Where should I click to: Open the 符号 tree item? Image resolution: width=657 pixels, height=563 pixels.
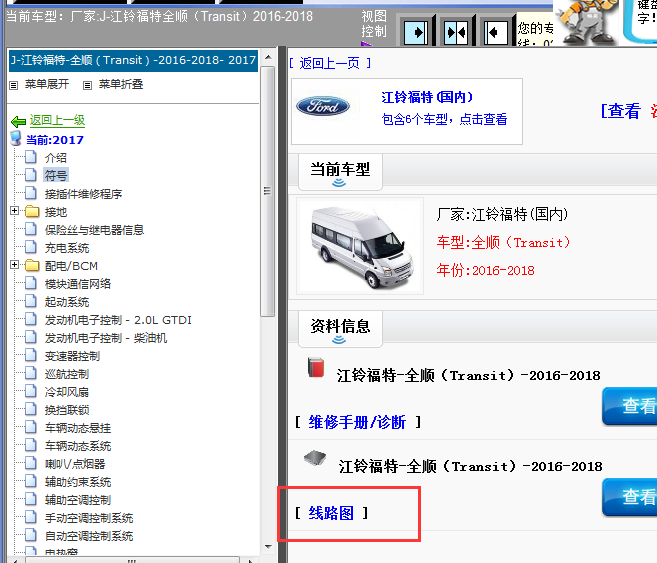(56, 176)
